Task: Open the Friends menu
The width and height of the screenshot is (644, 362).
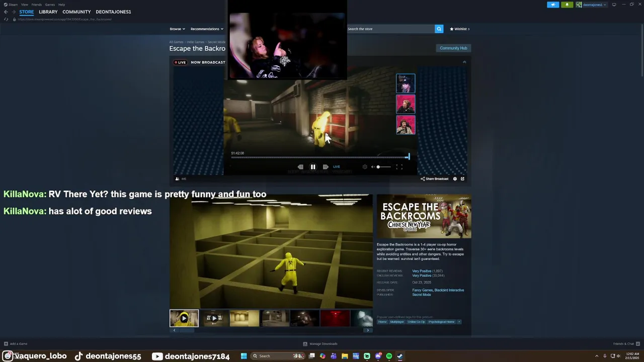Action: point(36,5)
